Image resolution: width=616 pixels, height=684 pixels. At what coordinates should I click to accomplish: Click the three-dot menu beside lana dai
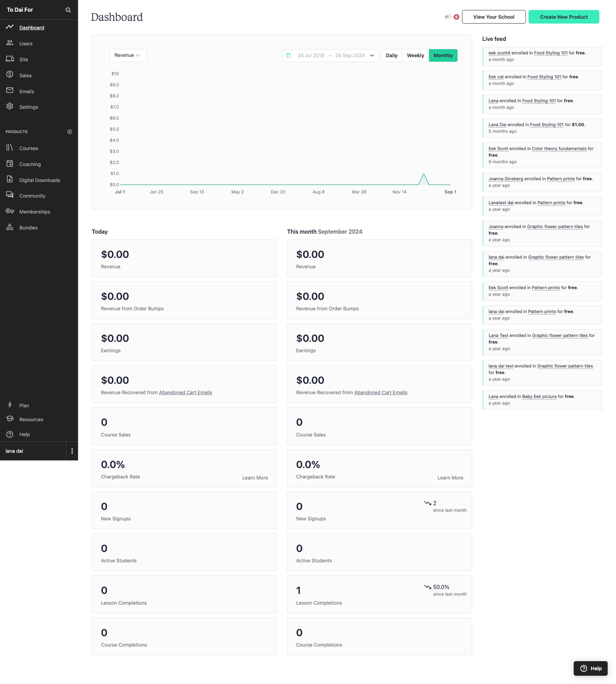tap(72, 451)
